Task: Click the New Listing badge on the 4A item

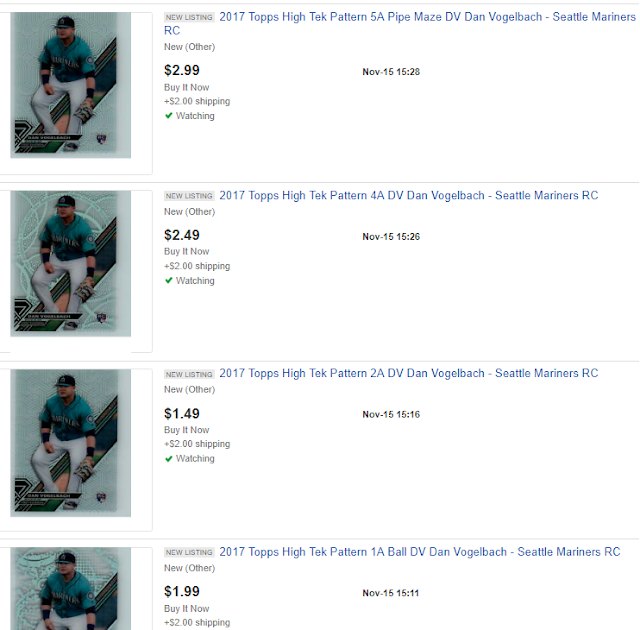Action: pyautogui.click(x=189, y=196)
